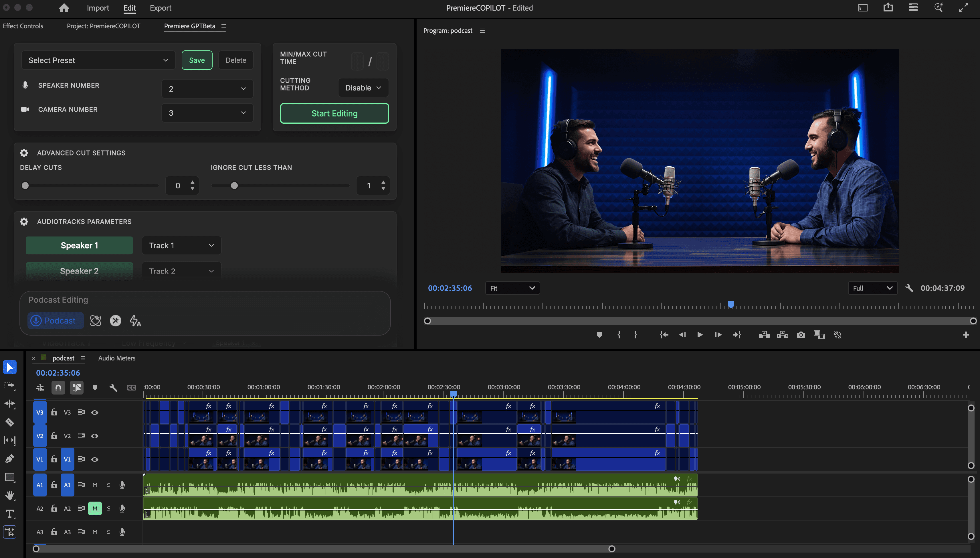The height and width of the screenshot is (558, 980).
Task: Select the Hand tool
Action: (x=9, y=496)
